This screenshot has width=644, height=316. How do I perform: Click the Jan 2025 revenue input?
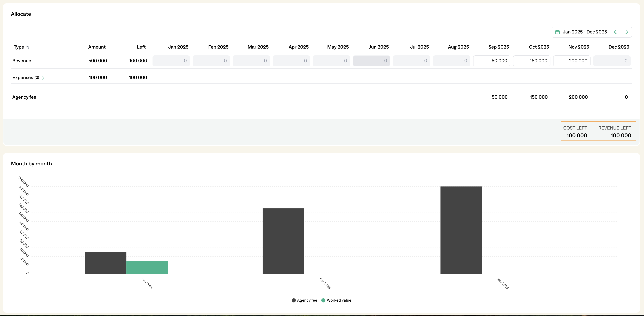(x=171, y=61)
